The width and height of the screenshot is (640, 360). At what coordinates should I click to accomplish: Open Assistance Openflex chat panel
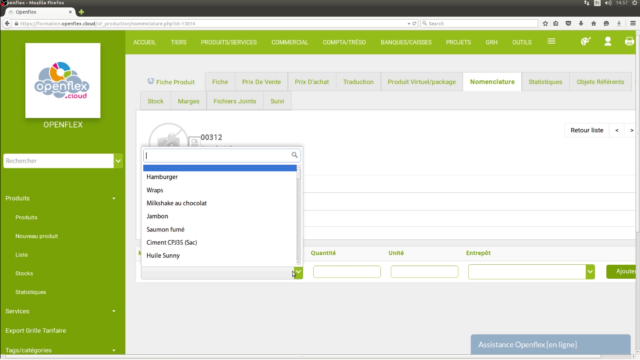point(551,345)
